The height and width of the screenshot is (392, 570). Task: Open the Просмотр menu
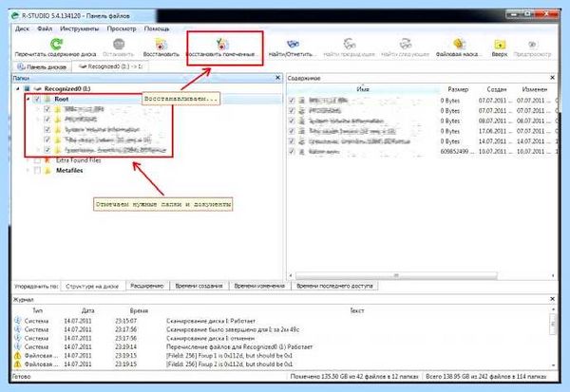pos(122,28)
